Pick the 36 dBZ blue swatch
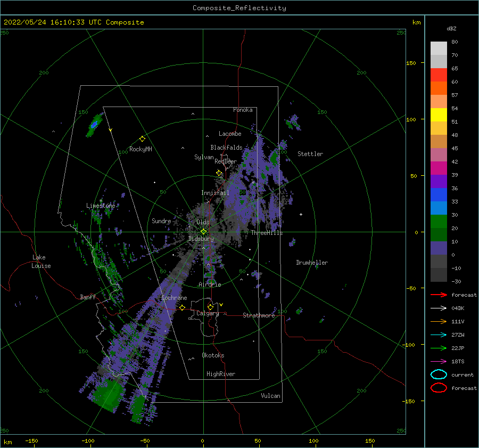This screenshot has height=448, width=479. [439, 194]
